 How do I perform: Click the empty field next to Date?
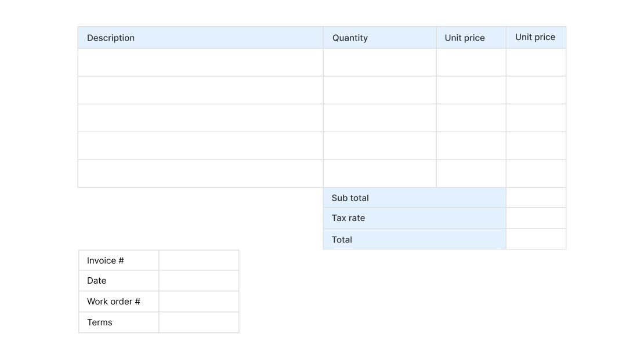(x=199, y=281)
